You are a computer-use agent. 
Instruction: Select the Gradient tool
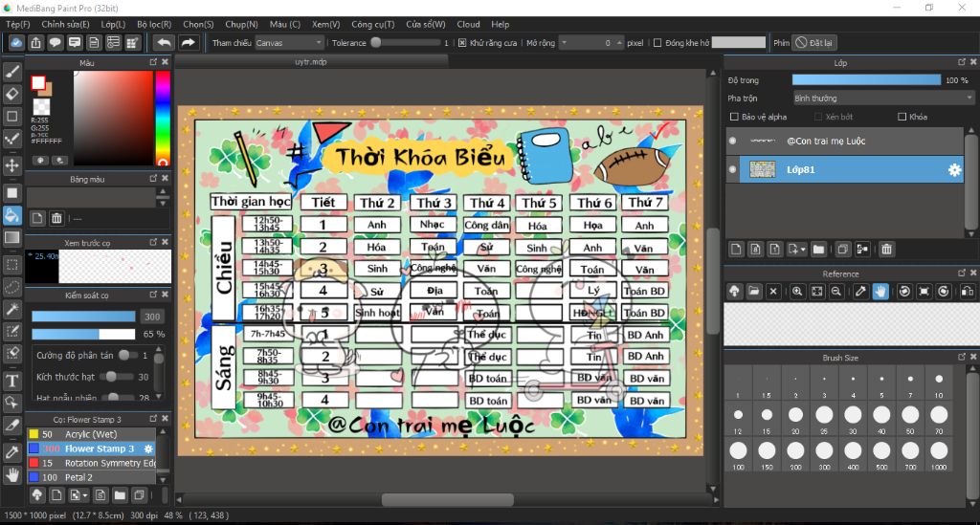(x=11, y=238)
